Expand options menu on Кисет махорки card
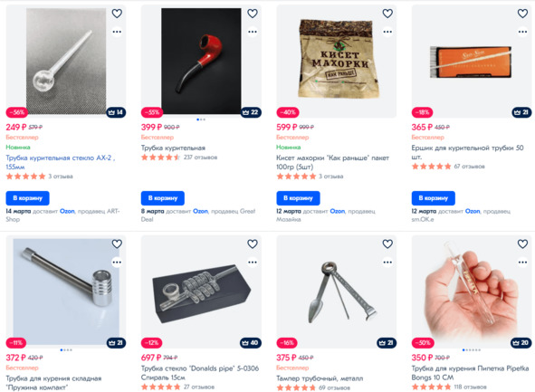 click(x=387, y=32)
